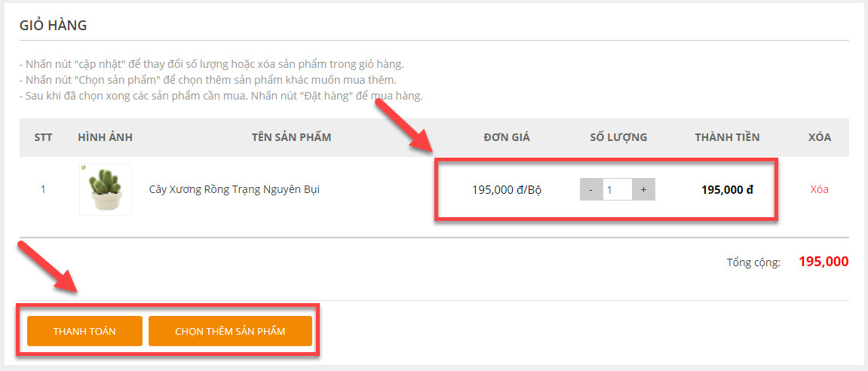Viewport: 868px width, 371px height.
Task: Decrease quantity with the minus button
Action: [x=591, y=189]
